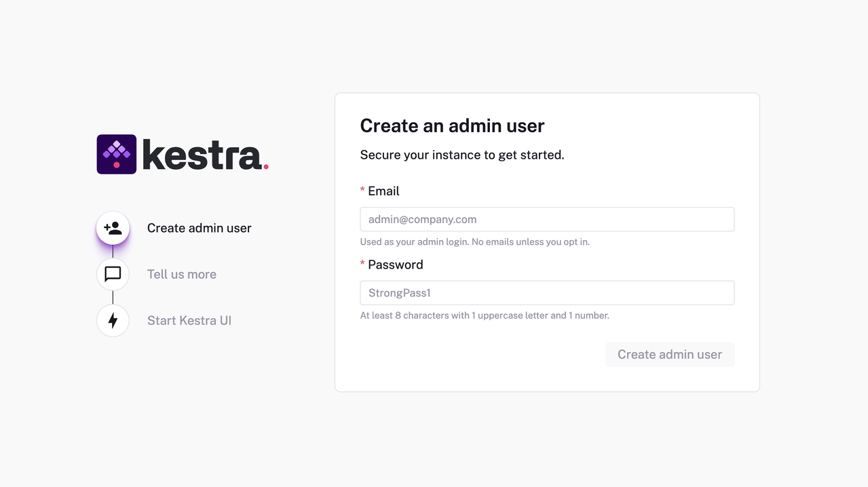This screenshot has height=487, width=868.
Task: Jump to the Start Kestra UI step
Action: [189, 320]
